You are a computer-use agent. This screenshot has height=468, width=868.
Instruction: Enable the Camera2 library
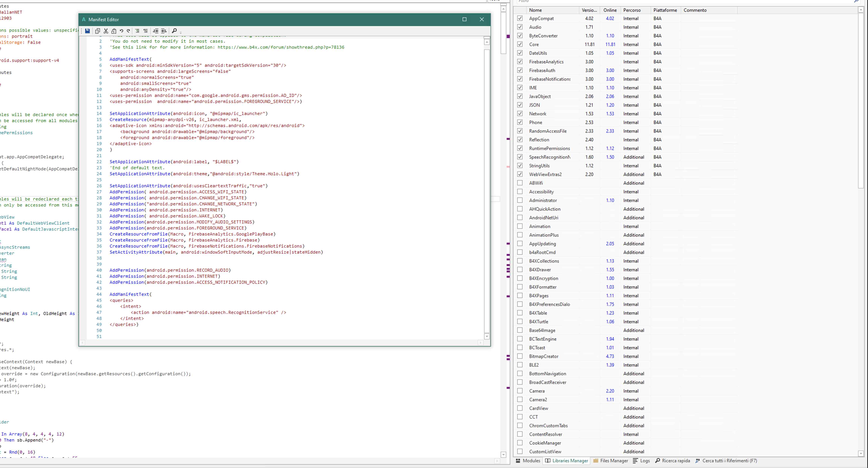tap(520, 400)
